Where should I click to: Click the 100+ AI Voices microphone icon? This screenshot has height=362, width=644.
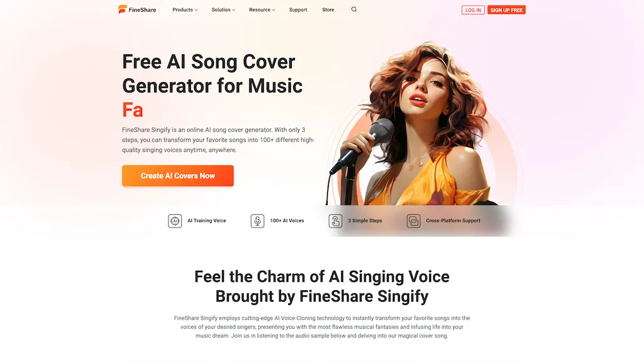coord(257,221)
